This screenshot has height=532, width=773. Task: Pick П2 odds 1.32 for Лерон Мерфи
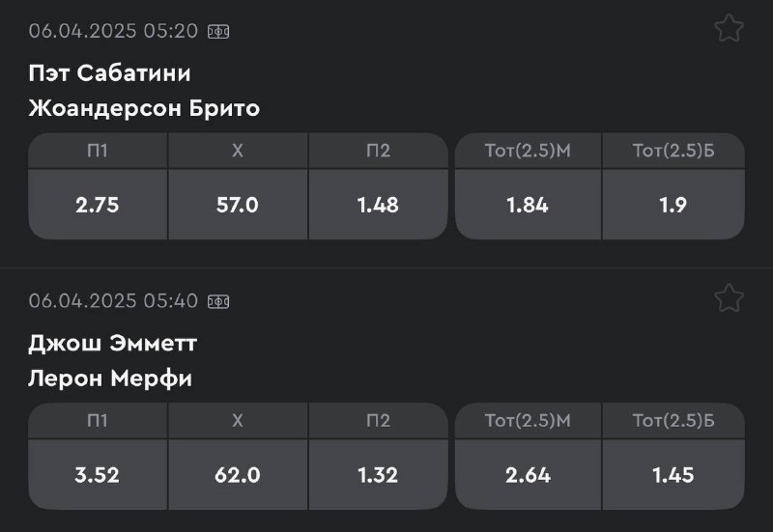[x=378, y=475]
